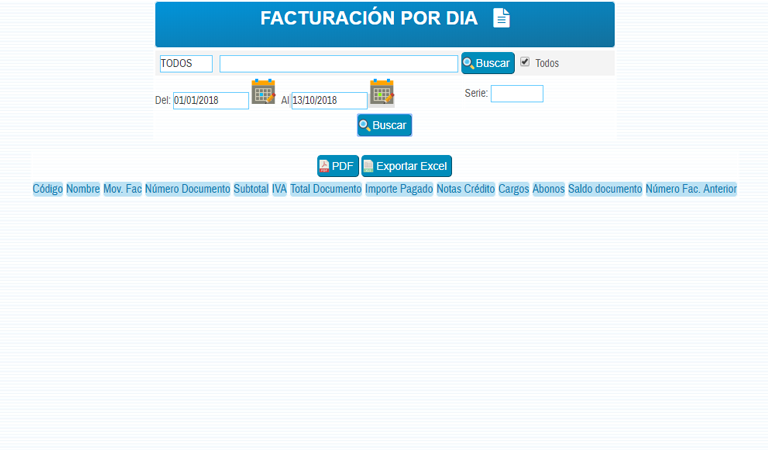The width and height of the screenshot is (768, 450).
Task: Click the 'Al' date field showing 13/10/2018
Action: (328, 101)
